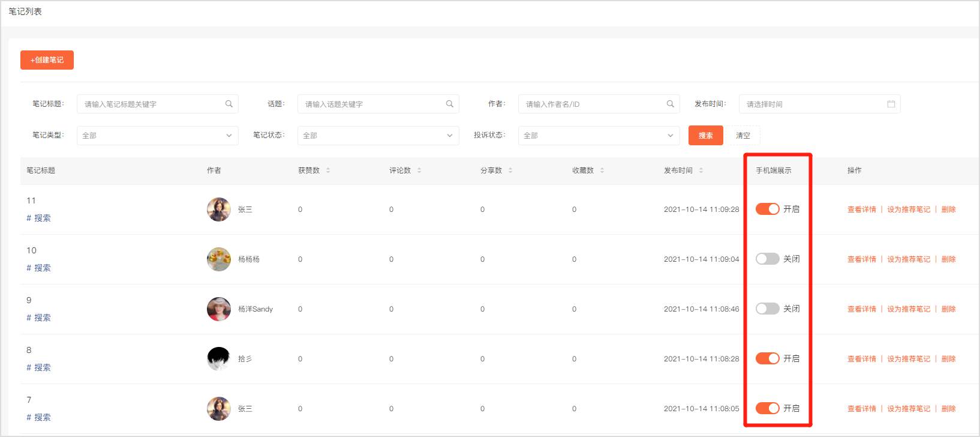This screenshot has width=980, height=437.
Task: Click the +创建笔记 button
Action: click(x=47, y=60)
